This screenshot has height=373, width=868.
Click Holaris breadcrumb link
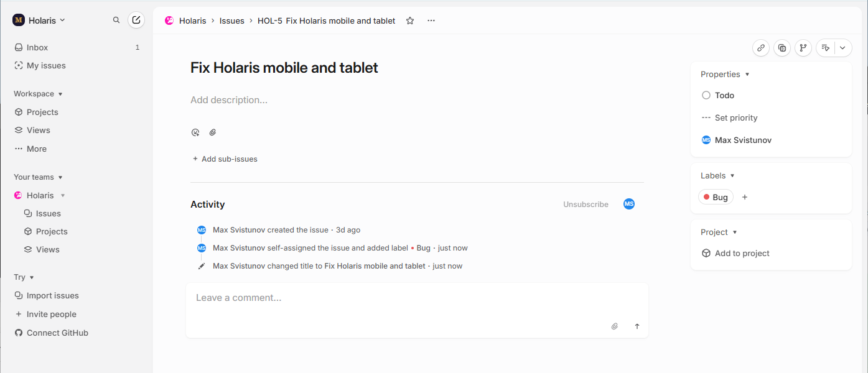click(192, 21)
